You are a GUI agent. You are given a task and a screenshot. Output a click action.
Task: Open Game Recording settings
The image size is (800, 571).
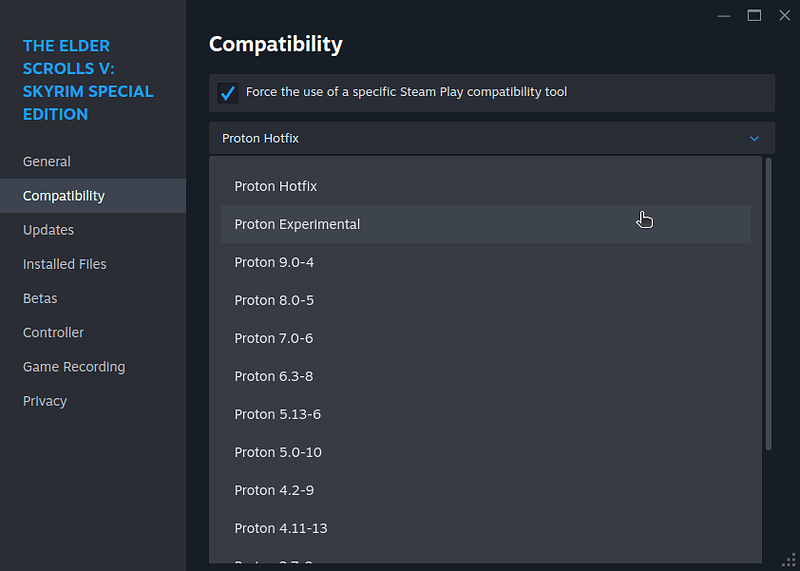pos(93,366)
